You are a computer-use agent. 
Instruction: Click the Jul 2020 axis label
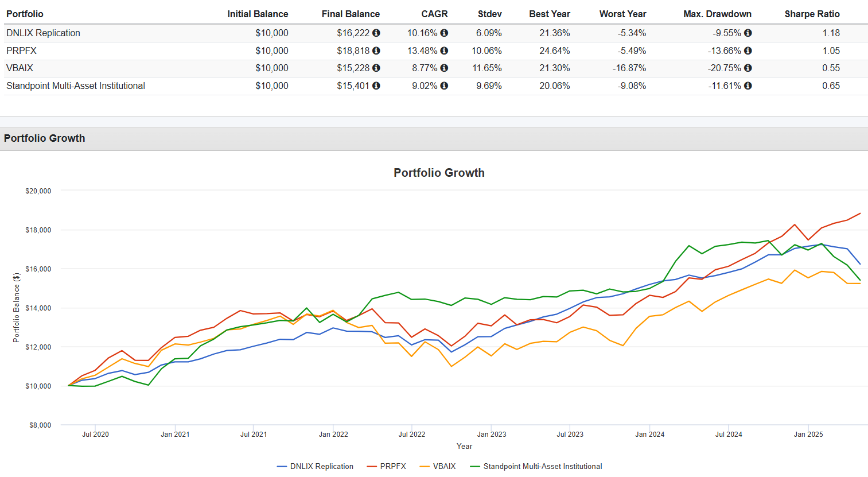click(95, 435)
